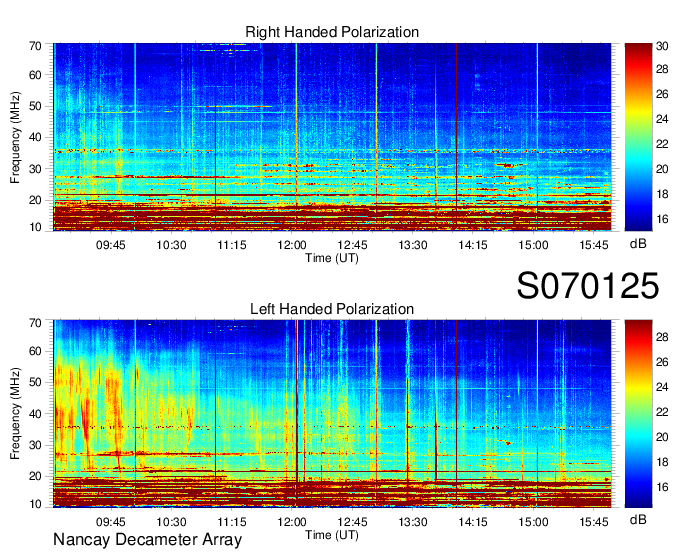This screenshot has height=552, width=680.
Task: Click the "Left Handed Polarization" plot title
Action: tap(332, 309)
